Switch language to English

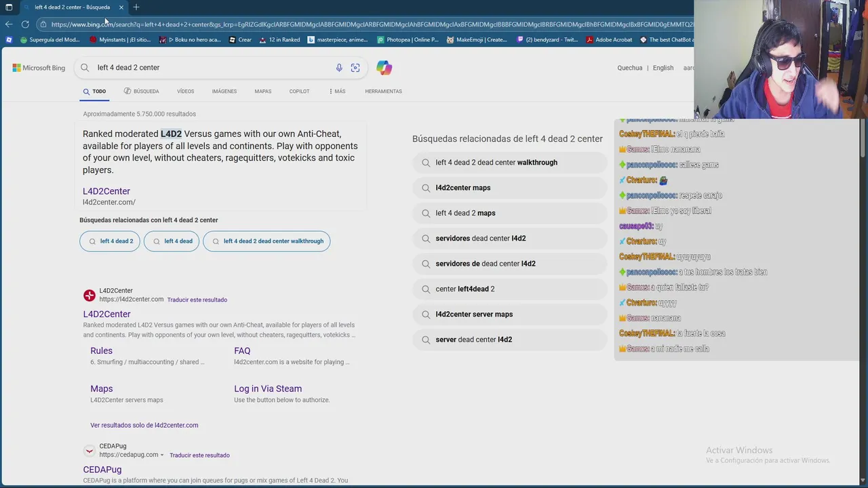[663, 68]
